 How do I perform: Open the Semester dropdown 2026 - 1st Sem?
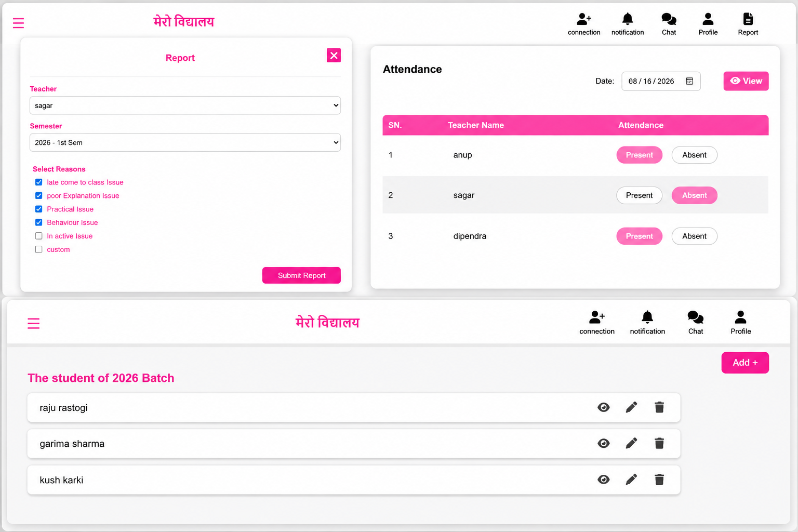click(185, 142)
